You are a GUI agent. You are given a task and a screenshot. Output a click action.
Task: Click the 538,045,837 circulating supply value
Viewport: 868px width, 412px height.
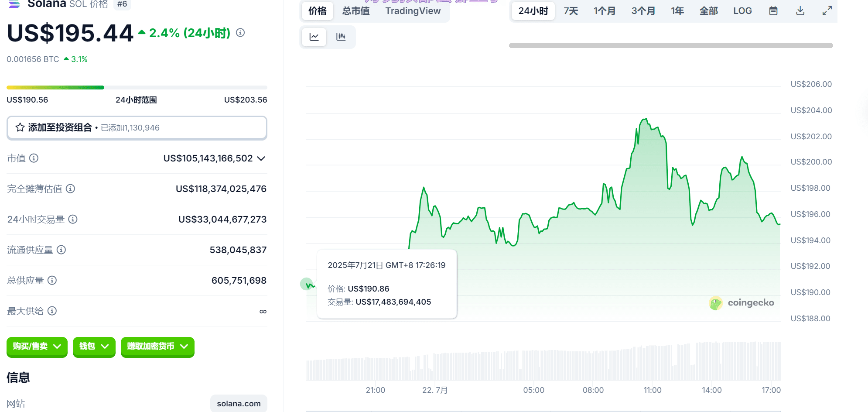(x=238, y=250)
